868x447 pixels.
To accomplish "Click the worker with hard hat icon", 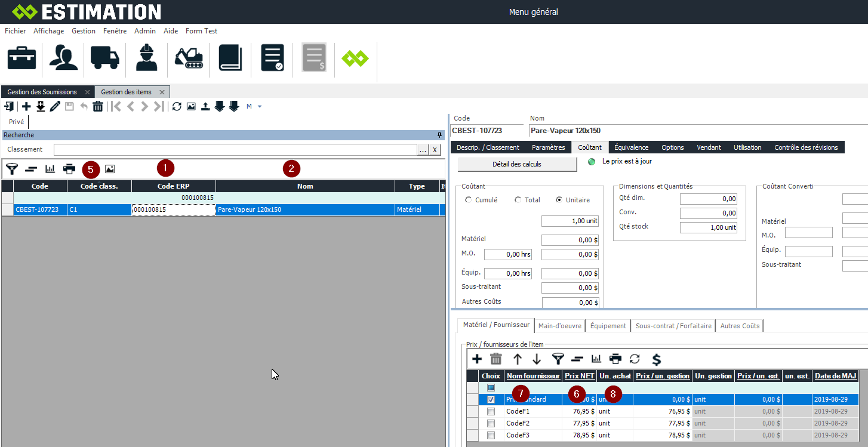I will 146,58.
